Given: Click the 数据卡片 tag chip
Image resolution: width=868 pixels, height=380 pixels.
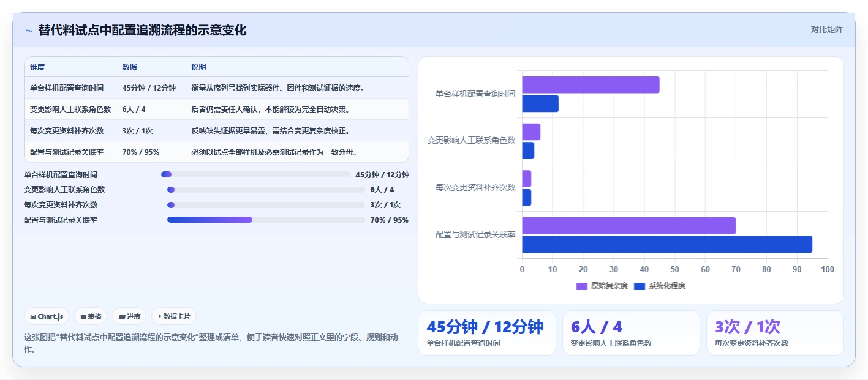Looking at the screenshot, I should [174, 316].
